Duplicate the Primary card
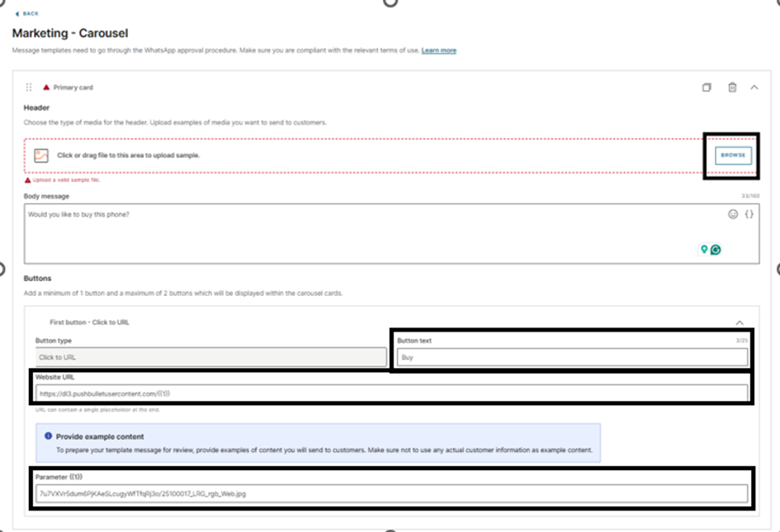Image resolution: width=780 pixels, height=532 pixels. click(x=707, y=87)
